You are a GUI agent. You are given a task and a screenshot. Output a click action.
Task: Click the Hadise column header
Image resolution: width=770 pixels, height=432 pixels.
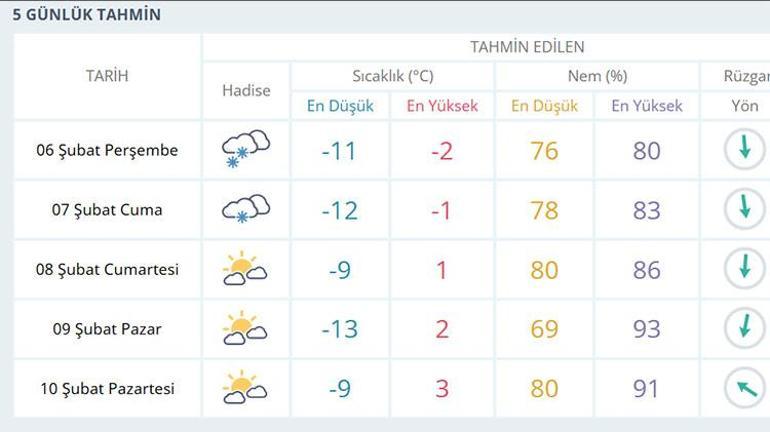(x=246, y=90)
